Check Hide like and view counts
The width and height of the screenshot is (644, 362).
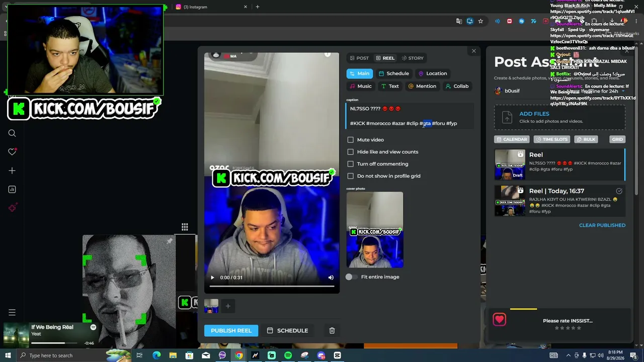(x=351, y=152)
